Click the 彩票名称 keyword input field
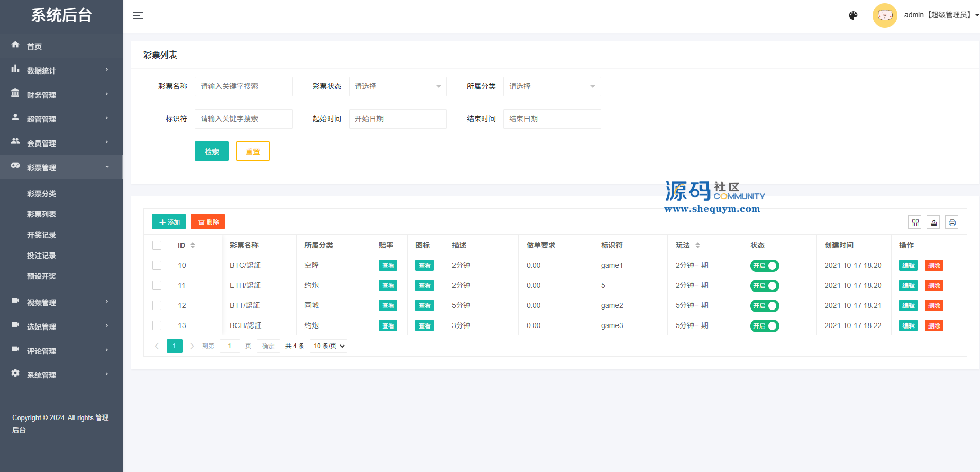The image size is (980, 472). (x=243, y=86)
